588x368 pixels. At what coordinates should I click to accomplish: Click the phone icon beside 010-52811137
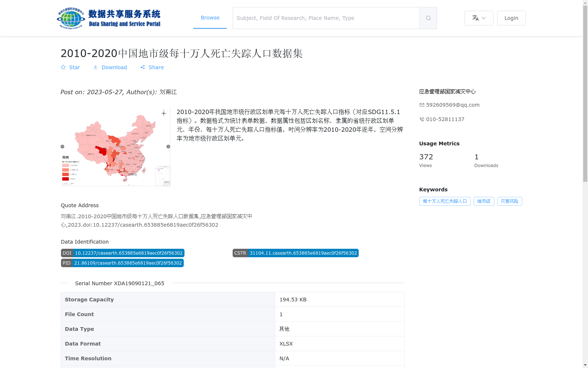point(422,119)
